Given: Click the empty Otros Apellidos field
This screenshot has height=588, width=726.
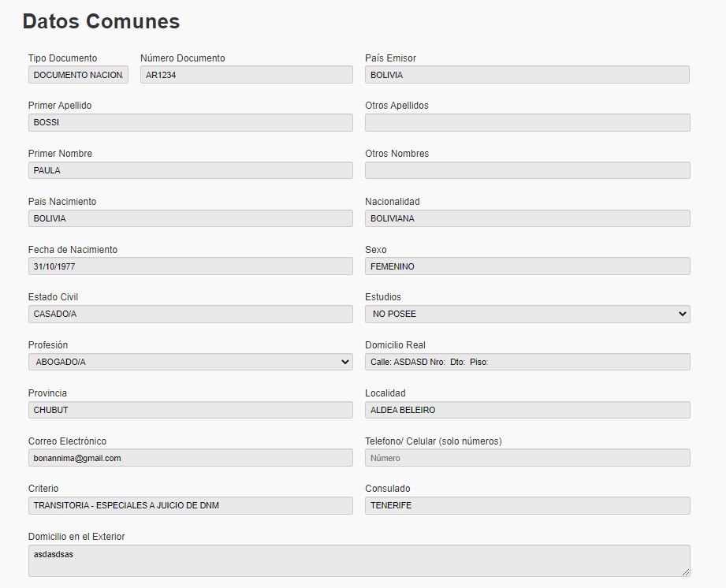Looking at the screenshot, I should tap(527, 122).
